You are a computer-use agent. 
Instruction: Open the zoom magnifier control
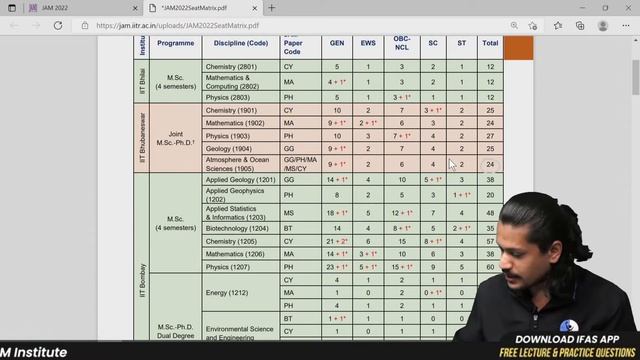(x=514, y=26)
